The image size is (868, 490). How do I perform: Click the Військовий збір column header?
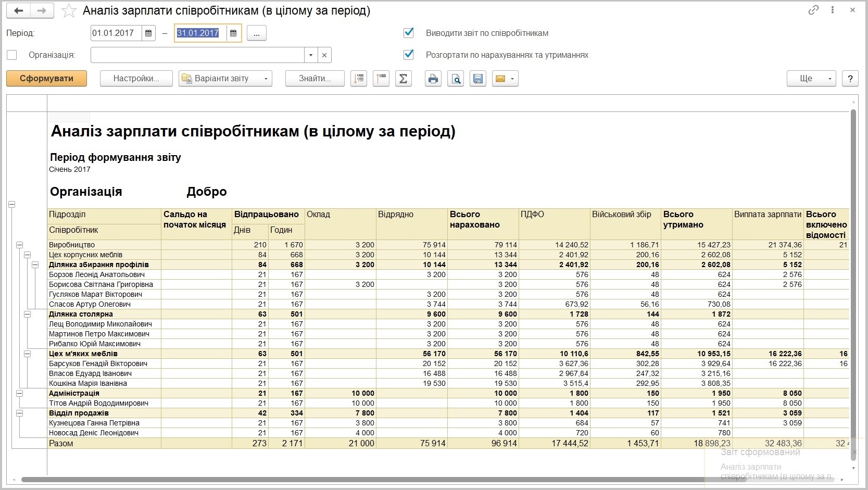(625, 224)
